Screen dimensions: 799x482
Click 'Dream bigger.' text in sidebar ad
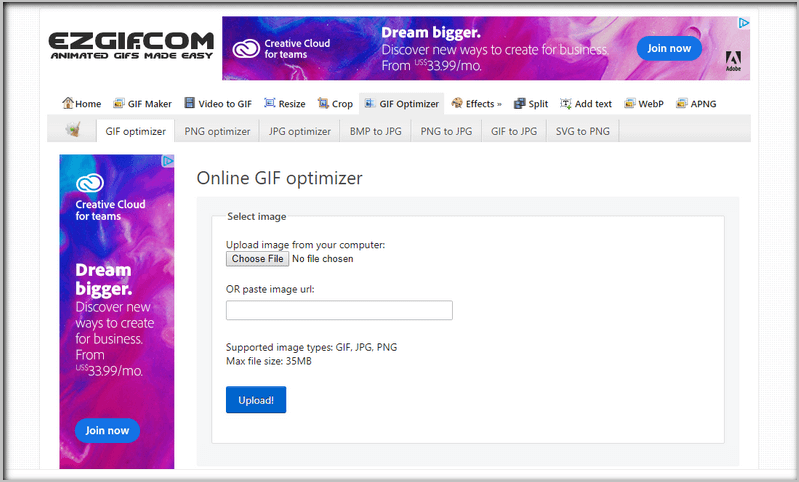(x=103, y=279)
